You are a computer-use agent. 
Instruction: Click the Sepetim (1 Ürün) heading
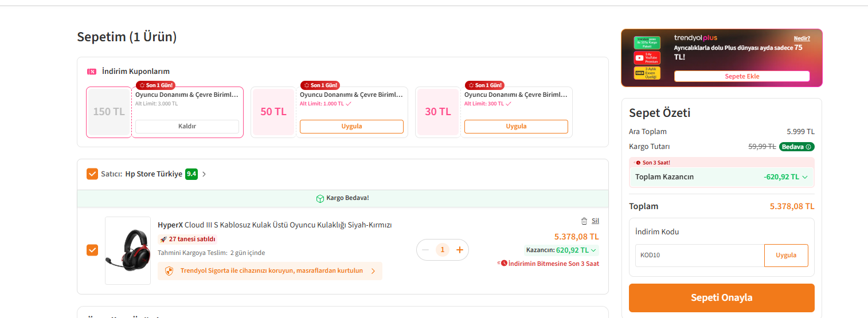(127, 37)
